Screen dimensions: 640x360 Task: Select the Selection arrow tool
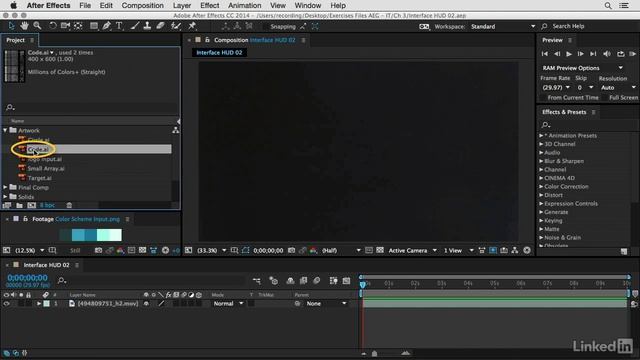click(11, 26)
